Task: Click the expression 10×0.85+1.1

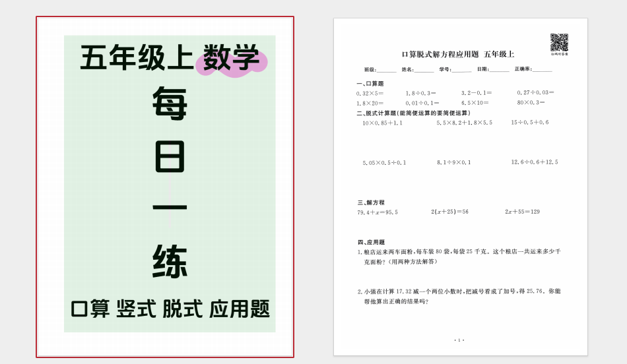Action: [x=382, y=123]
